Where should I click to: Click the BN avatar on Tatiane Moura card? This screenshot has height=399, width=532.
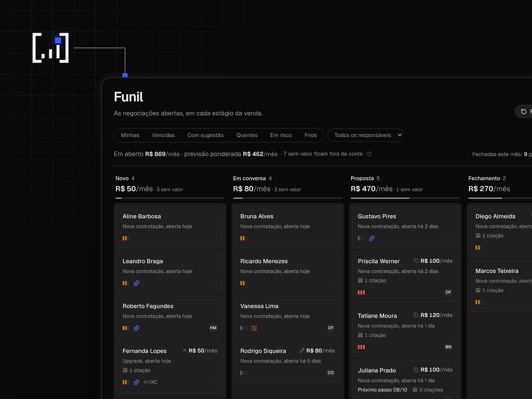(x=449, y=347)
